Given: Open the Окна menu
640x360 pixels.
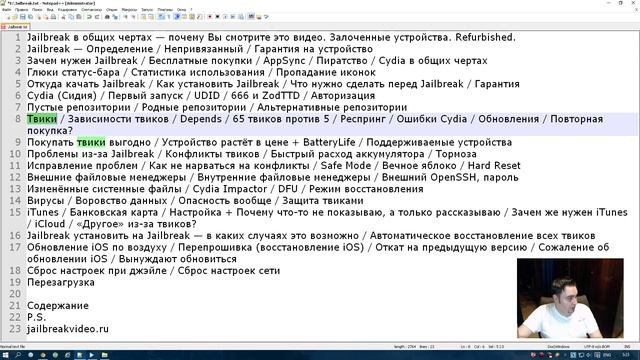Looking at the screenshot, I should (x=181, y=9).
